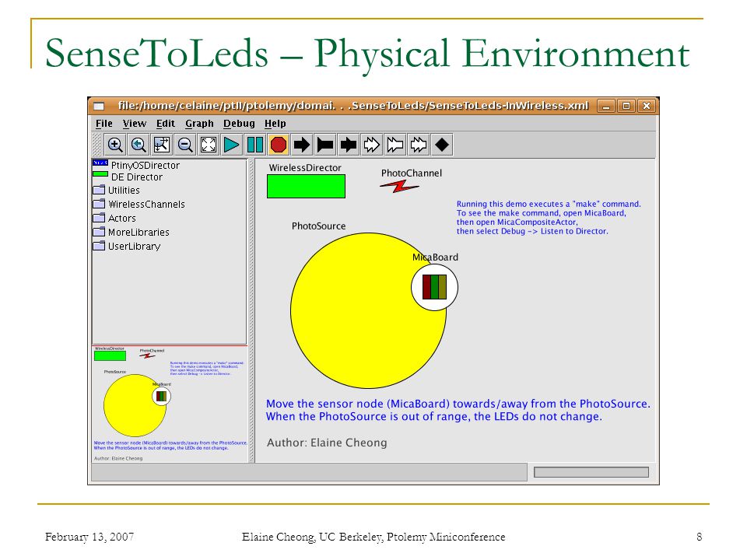Image resolution: width=747 pixels, height=560 pixels.
Task: Click the hollow double-arrow multiport icon
Action: pos(419,145)
